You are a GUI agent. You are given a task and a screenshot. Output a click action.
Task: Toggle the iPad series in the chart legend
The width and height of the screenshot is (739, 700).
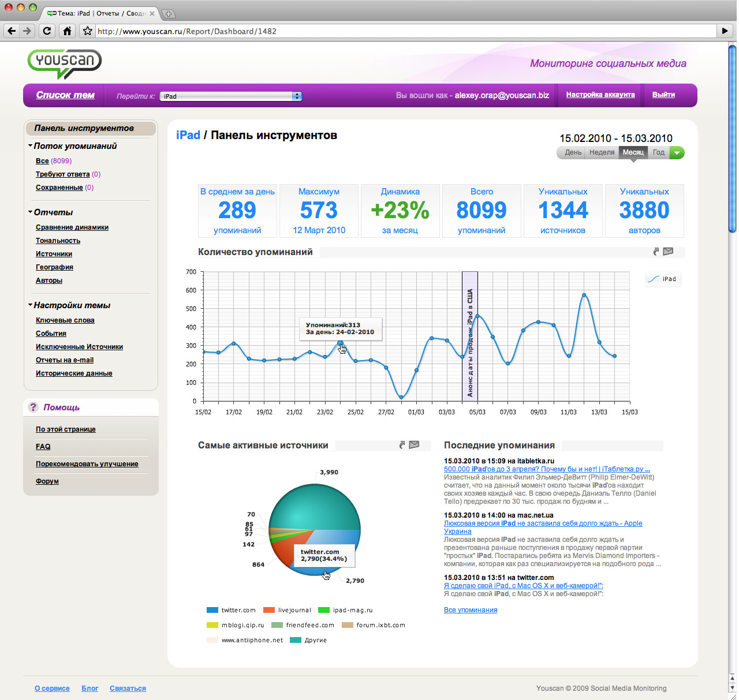coord(662,279)
